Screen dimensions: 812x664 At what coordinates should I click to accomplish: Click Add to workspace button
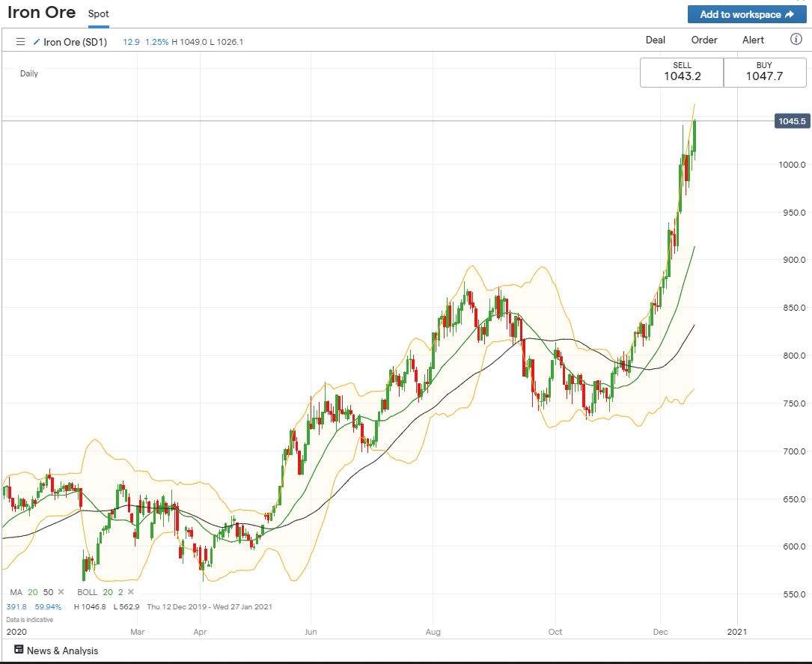tap(747, 14)
